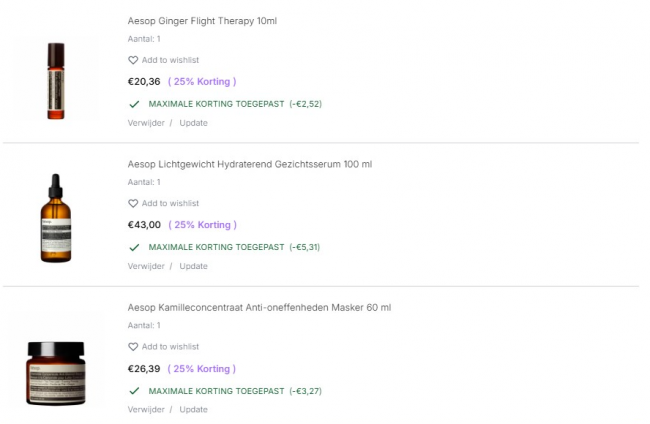Remove Kamilleconcentraat Masker via Verwijder

146,409
